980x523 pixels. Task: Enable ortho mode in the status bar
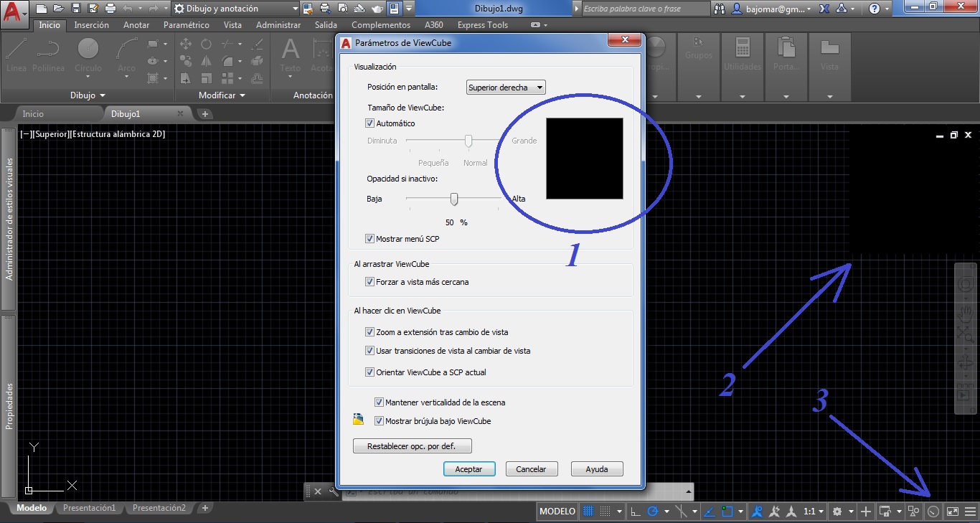634,511
